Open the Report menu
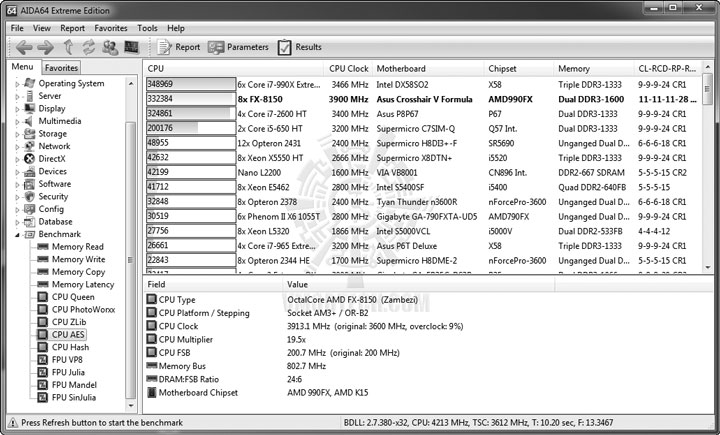 [73, 28]
